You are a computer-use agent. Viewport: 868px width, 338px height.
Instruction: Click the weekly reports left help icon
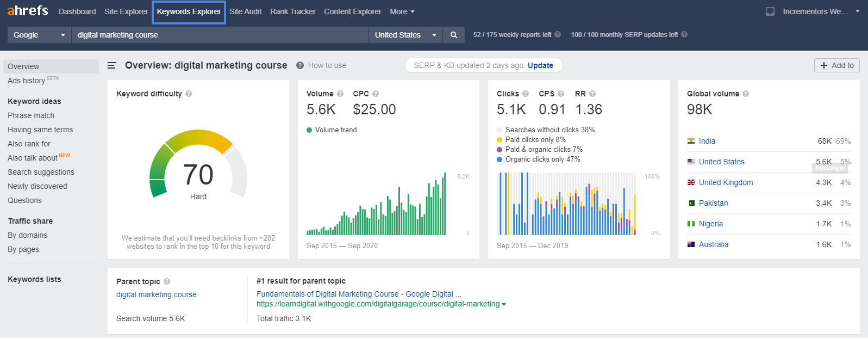click(x=558, y=34)
